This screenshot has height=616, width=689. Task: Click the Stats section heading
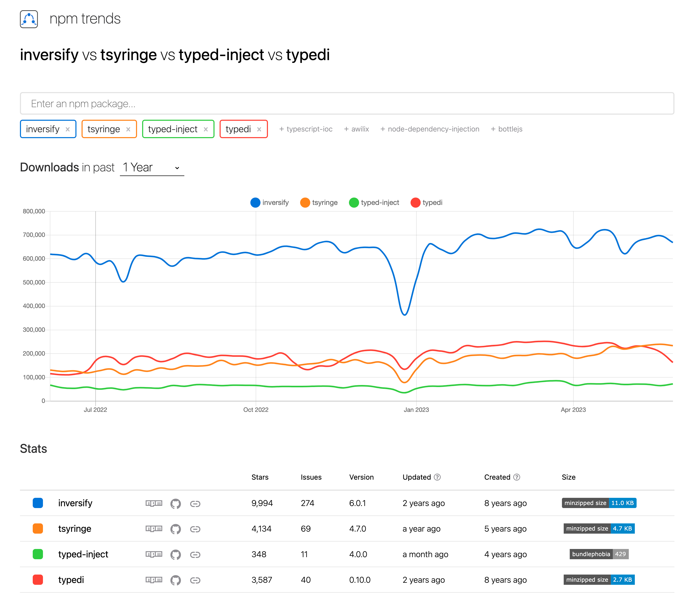33,449
